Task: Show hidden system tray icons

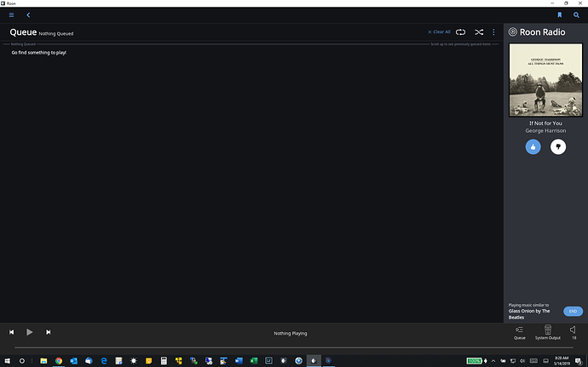Action: [x=493, y=361]
